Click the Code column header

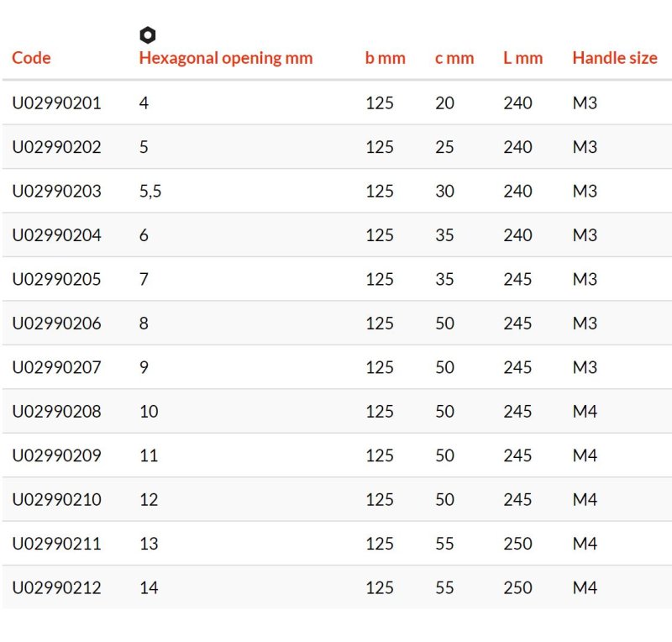(31, 58)
